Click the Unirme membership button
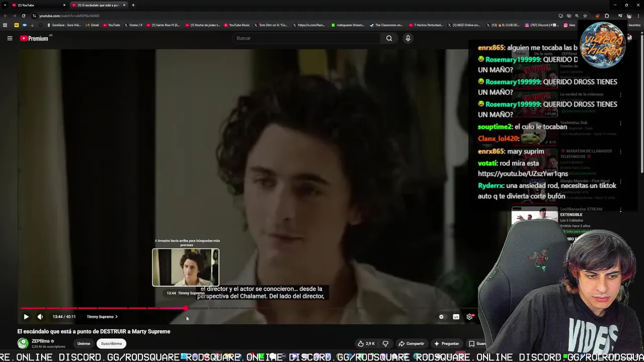This screenshot has width=644, height=362. point(84,343)
